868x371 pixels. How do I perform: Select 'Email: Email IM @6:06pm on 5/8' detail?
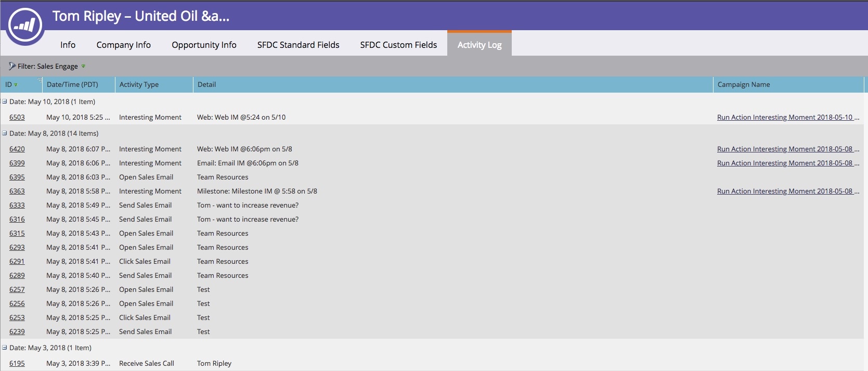[248, 163]
